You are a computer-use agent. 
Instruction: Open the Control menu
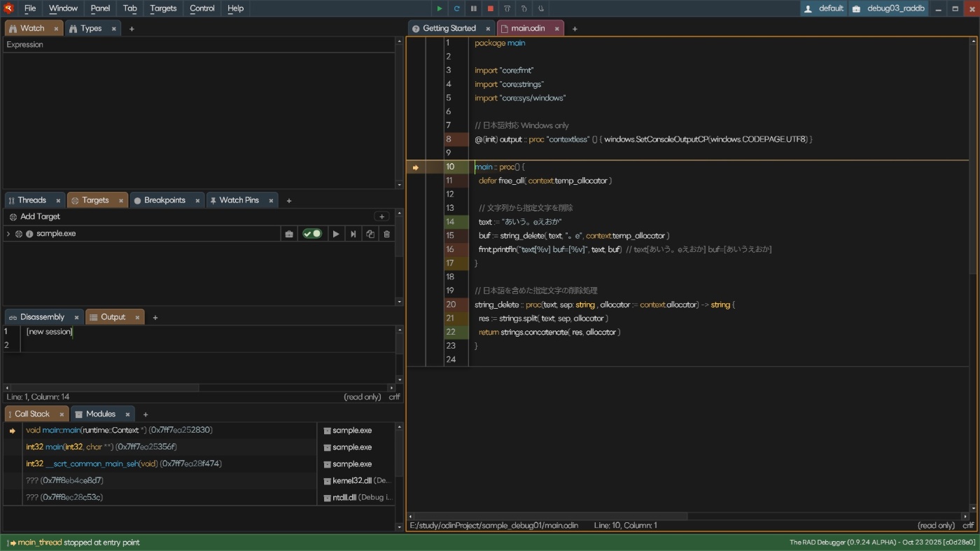pyautogui.click(x=202, y=8)
